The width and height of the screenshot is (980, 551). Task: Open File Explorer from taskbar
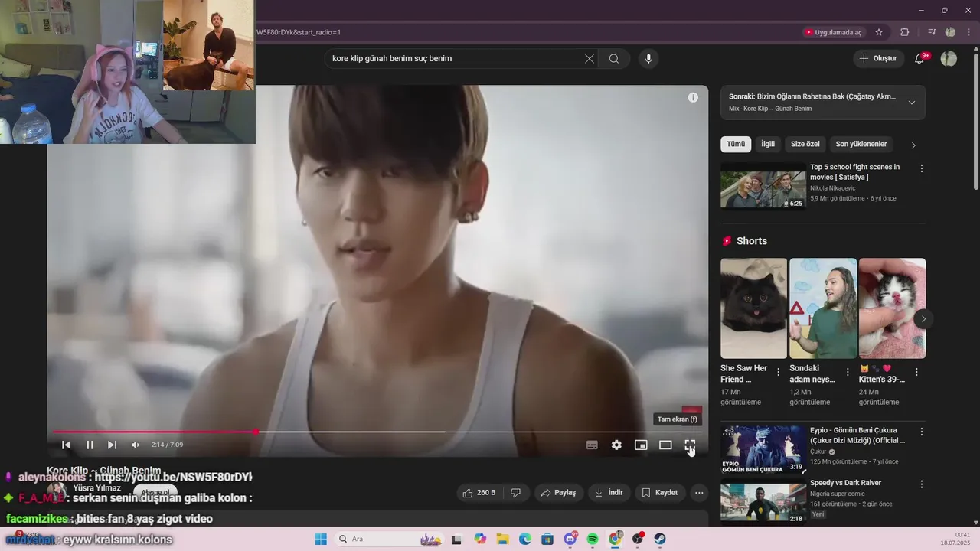(502, 539)
